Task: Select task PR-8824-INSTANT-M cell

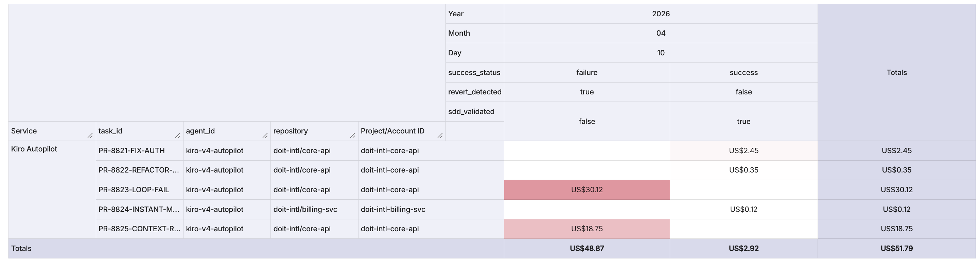Action: coord(140,210)
